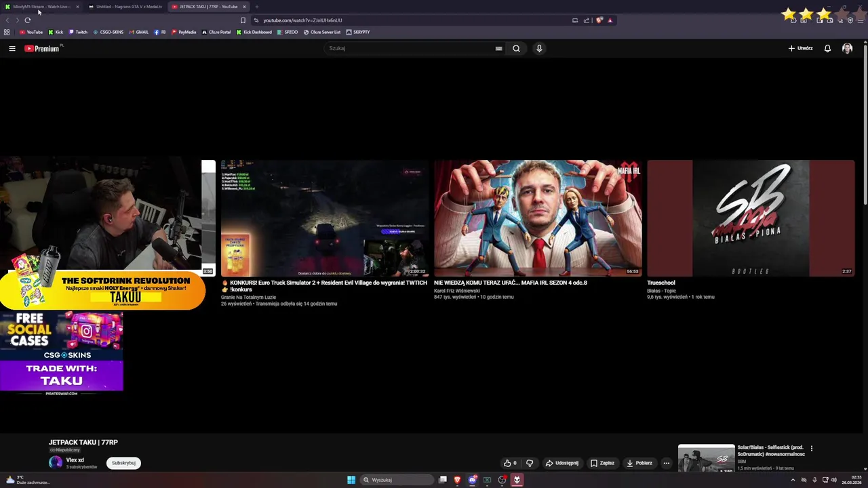Show hidden tray icons chevron
Image resolution: width=868 pixels, height=488 pixels.
click(793, 480)
